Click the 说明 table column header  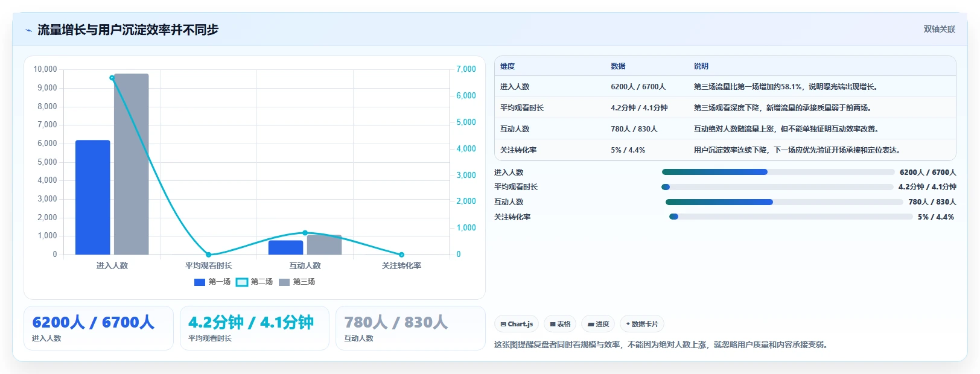pyautogui.click(x=701, y=66)
